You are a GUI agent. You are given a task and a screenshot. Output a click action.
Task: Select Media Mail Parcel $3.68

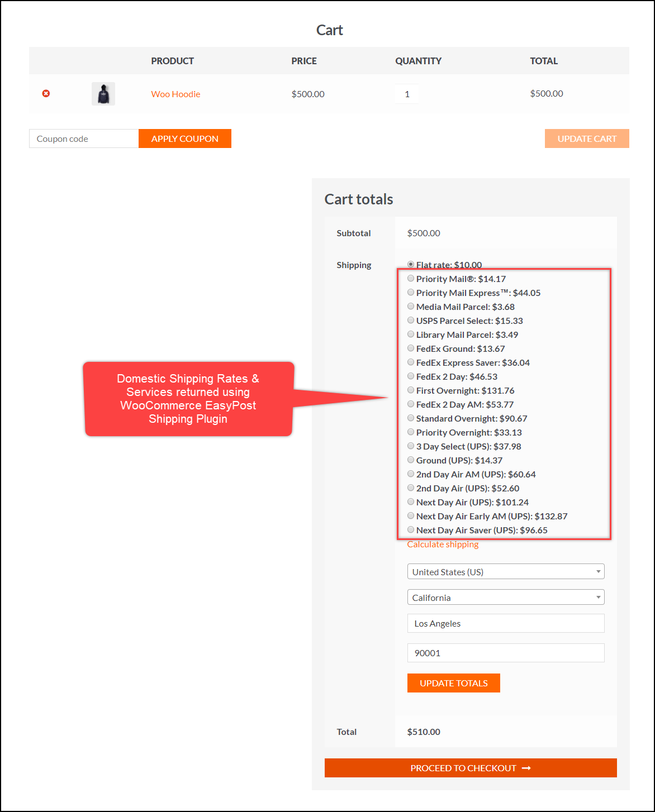point(411,306)
